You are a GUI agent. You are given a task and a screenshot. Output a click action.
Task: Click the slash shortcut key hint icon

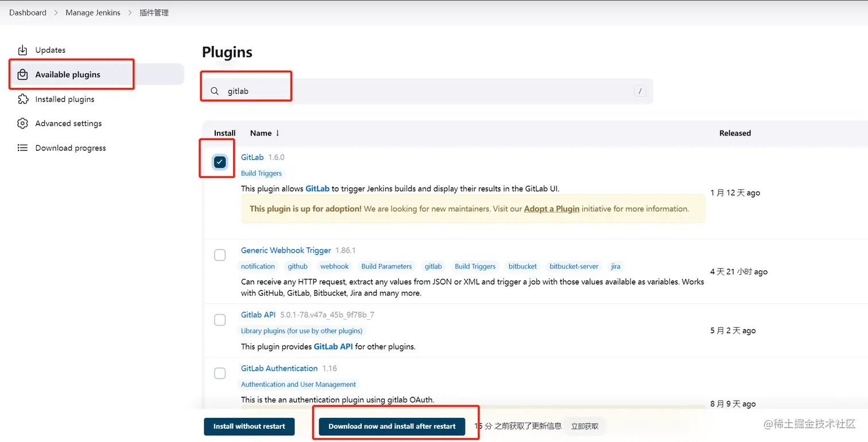pos(640,91)
